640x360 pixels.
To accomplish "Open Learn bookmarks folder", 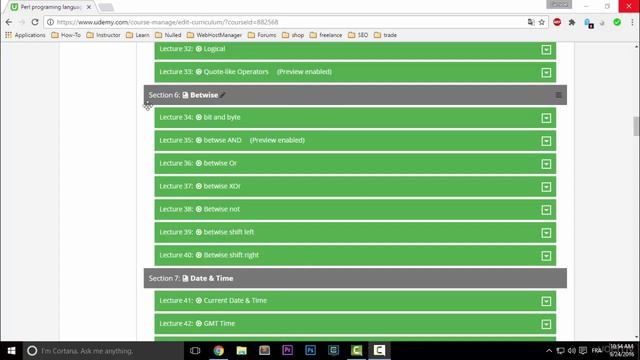I will (138, 35).
